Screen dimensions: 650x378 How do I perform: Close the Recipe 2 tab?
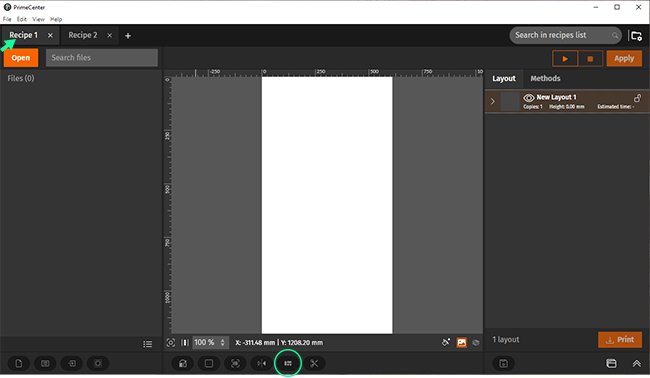[x=109, y=36]
